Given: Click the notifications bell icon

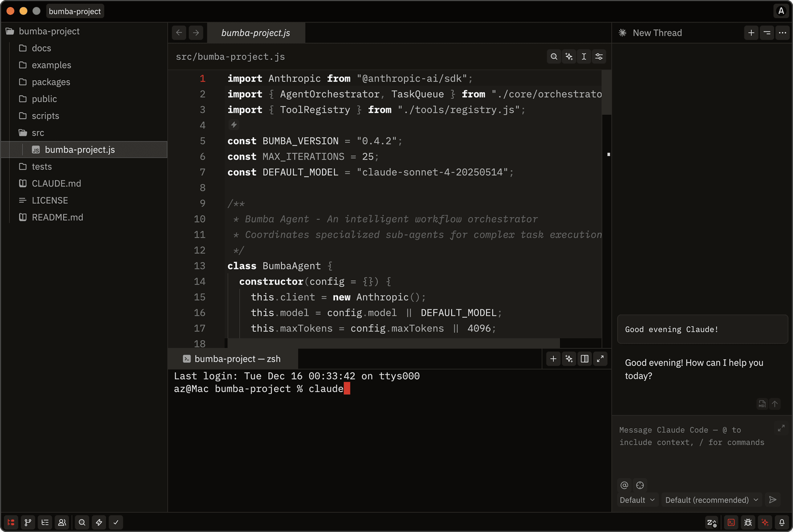Looking at the screenshot, I should (x=782, y=522).
